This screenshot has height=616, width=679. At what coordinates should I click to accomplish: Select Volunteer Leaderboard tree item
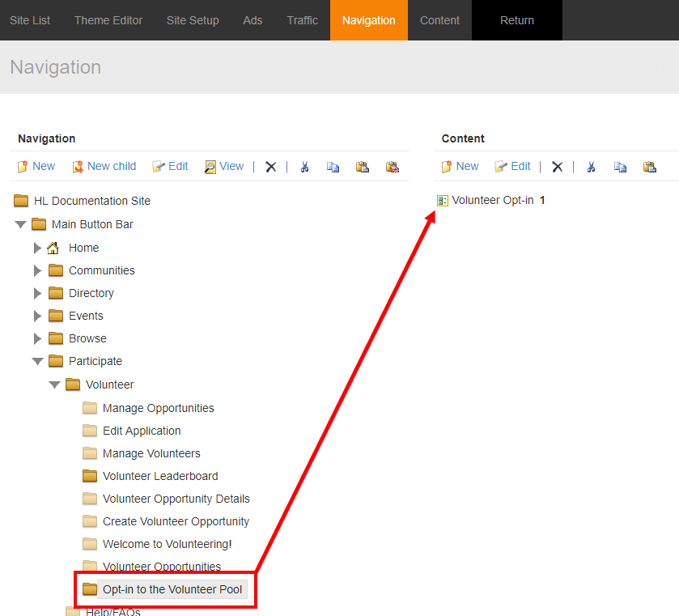(160, 476)
